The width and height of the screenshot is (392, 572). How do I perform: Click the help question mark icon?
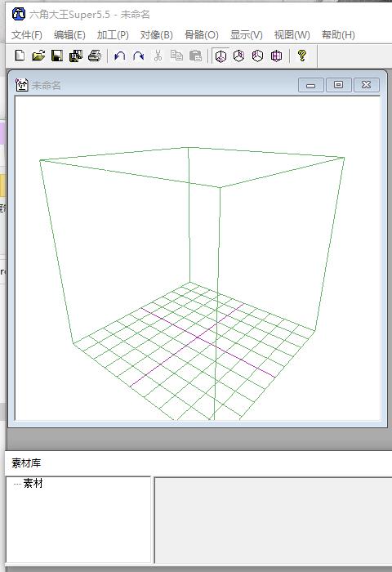[x=301, y=56]
